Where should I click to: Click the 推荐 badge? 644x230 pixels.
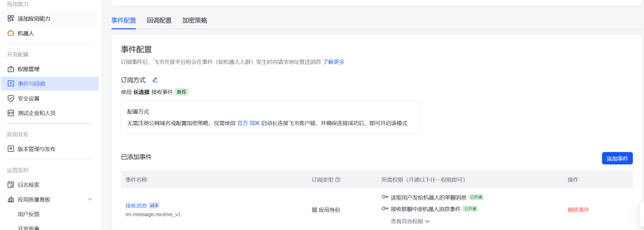(x=181, y=92)
